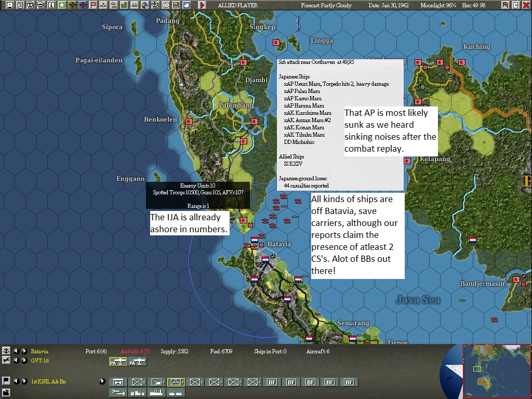Select next ground unit arrow by 1st KNIL AA Bn

tap(24, 381)
